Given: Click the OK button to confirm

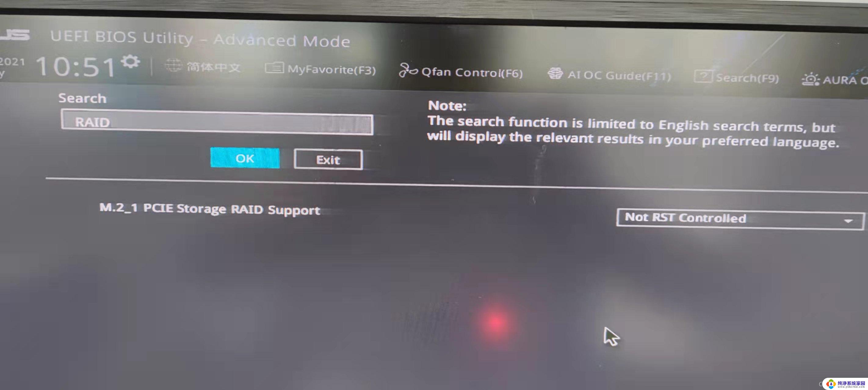Looking at the screenshot, I should [244, 159].
